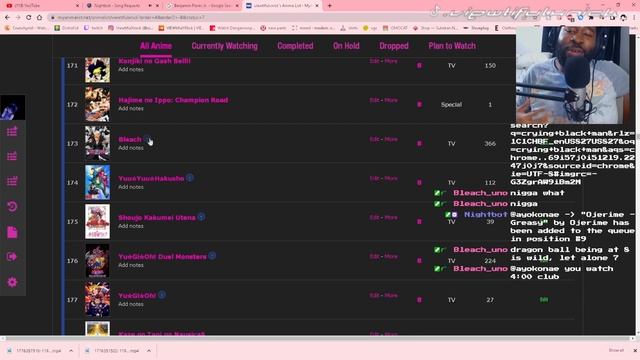640x360 pixels.
Task: Switch to the Google Search browser tab
Action: 201,6
